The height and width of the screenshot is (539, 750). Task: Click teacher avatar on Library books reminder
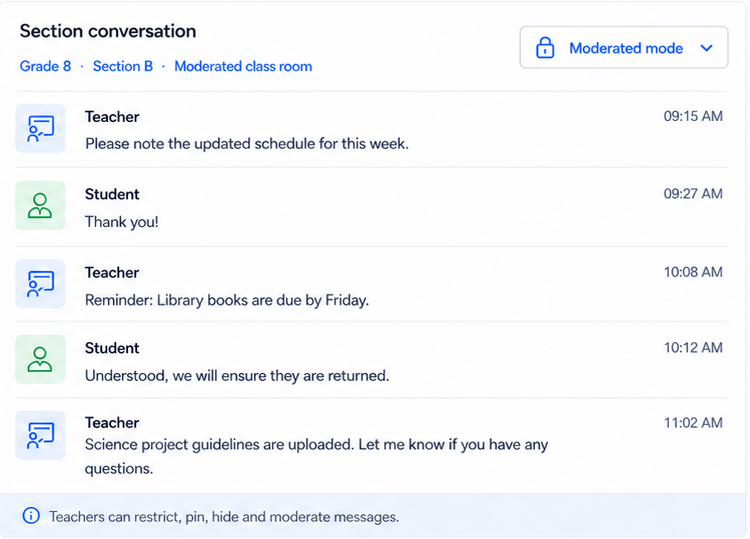(x=40, y=284)
